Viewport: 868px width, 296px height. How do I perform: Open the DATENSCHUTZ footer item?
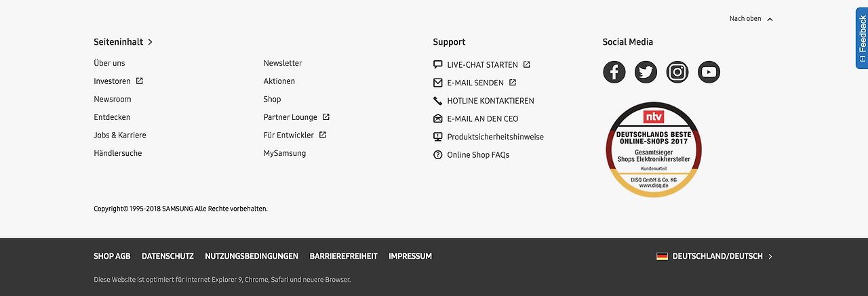(167, 256)
